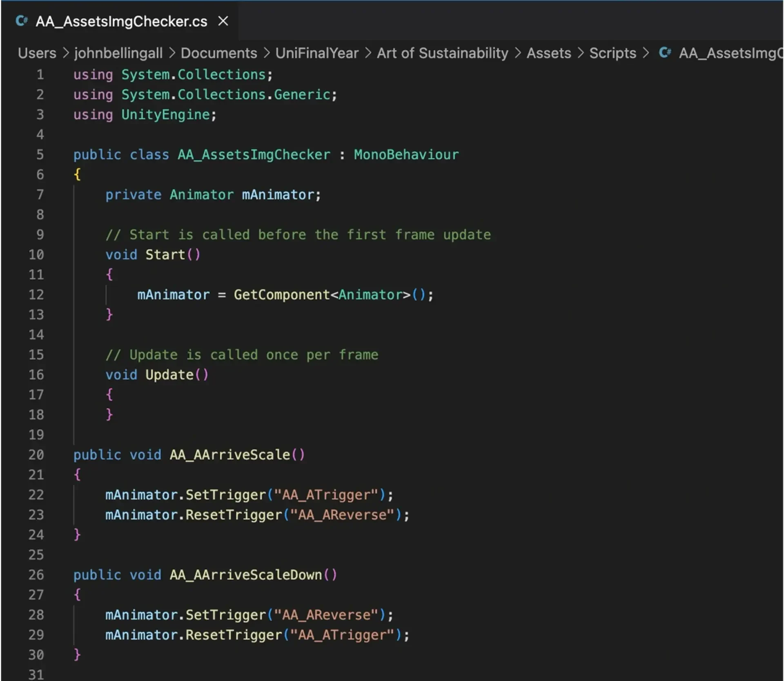
Task: Click the Start method name
Action: pos(165,255)
